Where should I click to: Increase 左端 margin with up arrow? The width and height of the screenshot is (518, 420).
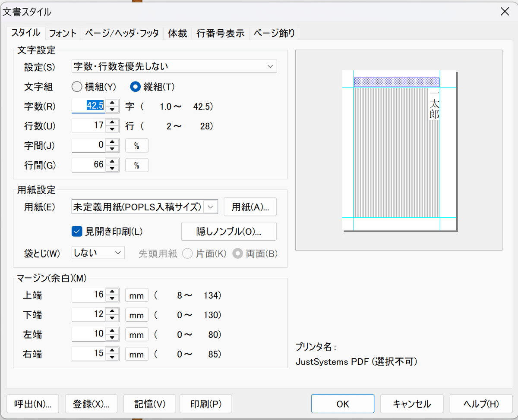click(x=112, y=331)
